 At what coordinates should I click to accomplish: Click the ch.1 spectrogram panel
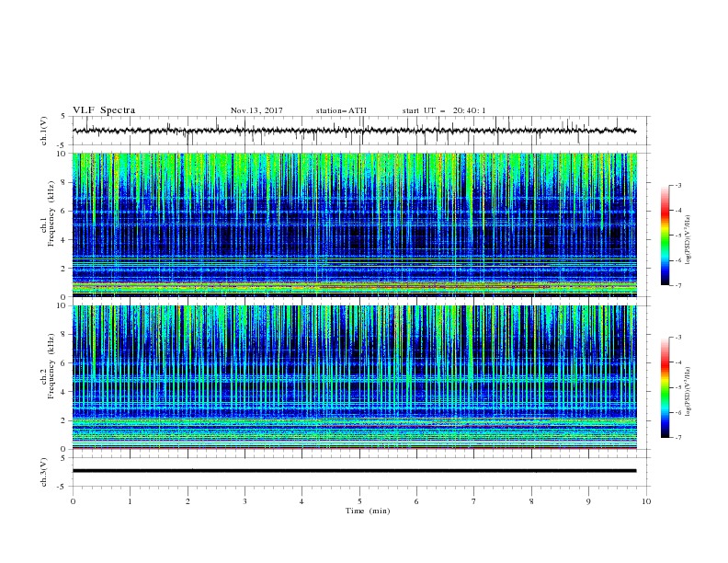tap(355, 224)
